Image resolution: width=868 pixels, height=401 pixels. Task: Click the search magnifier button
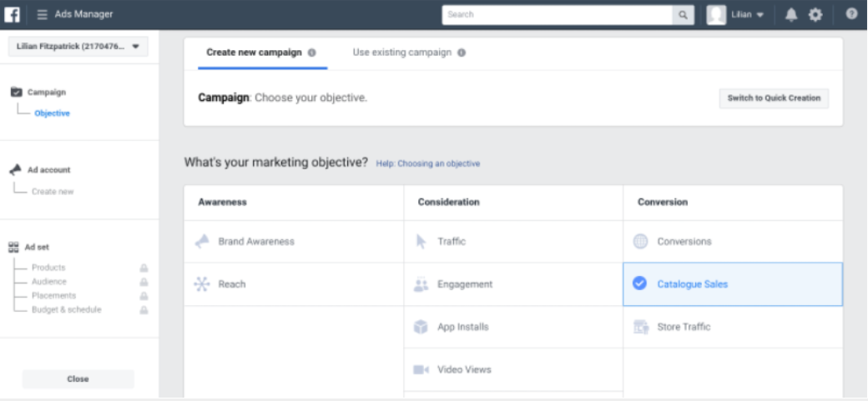tap(684, 14)
